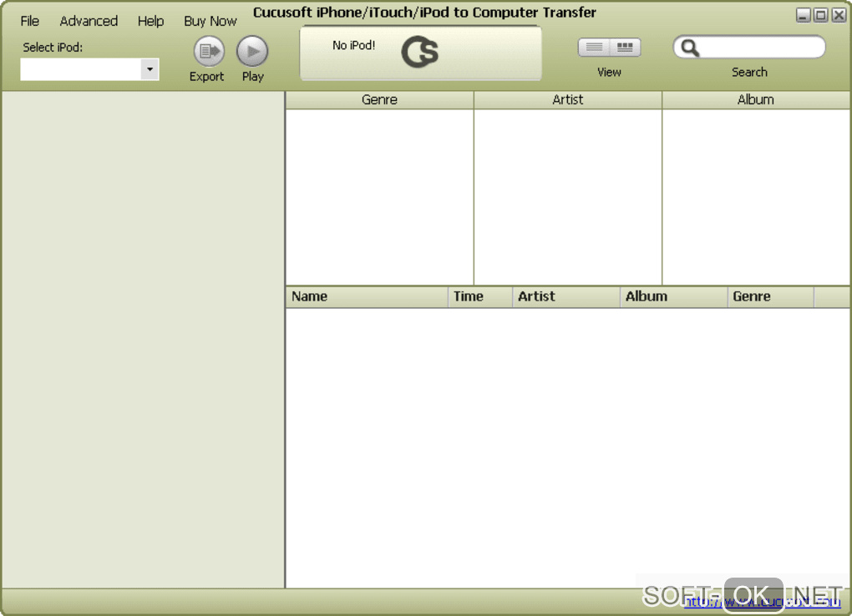Screen dimensions: 852x616
Task: Click the Play button icon
Action: click(x=252, y=51)
